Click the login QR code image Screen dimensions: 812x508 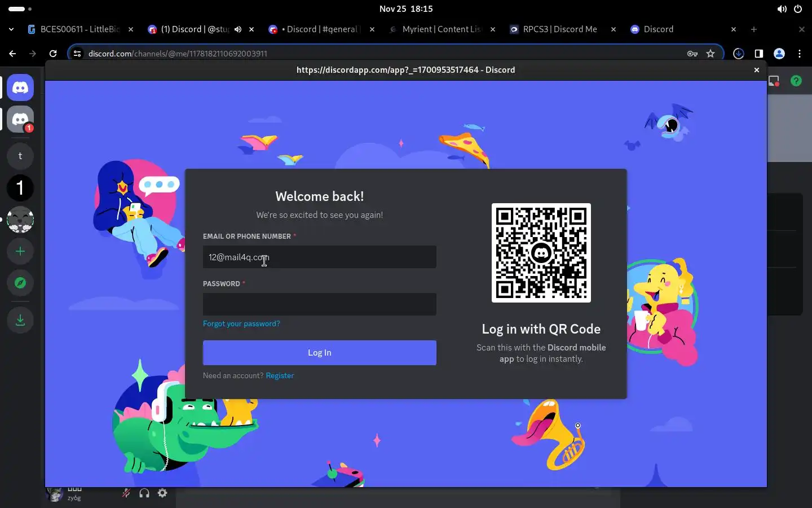click(541, 253)
